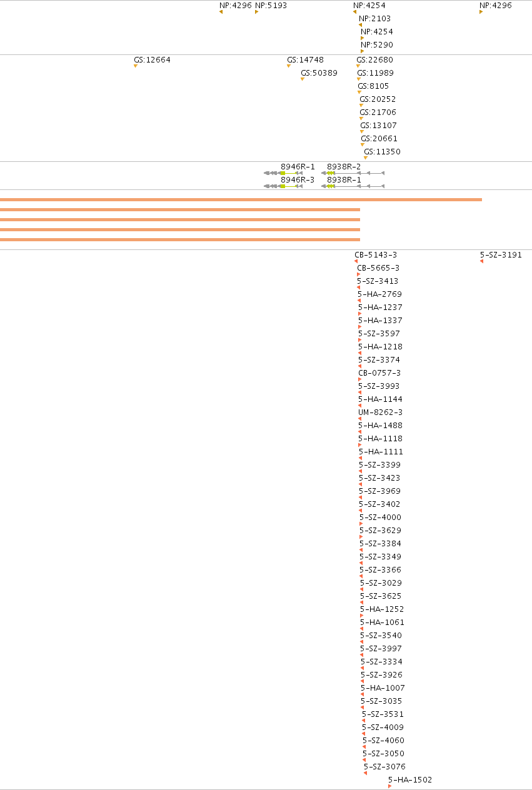Screen dimensions: 532x790
Task: Select the 5-SZ-3334 insertion label
Action: pyautogui.click(x=381, y=662)
